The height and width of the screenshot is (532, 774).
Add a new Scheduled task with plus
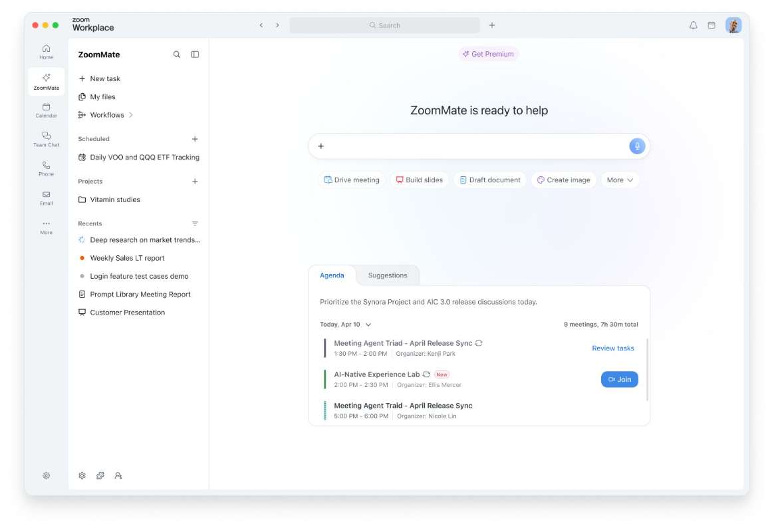(195, 139)
